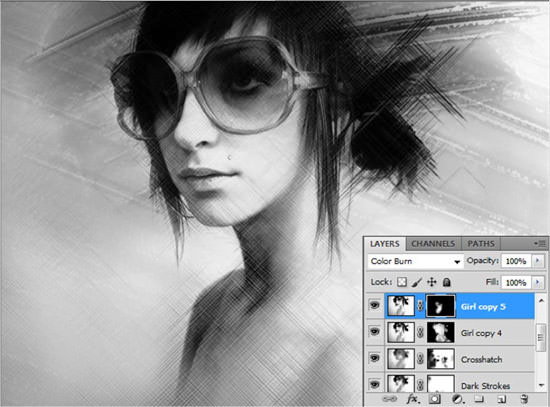Viewport: 550px width, 407px height.
Task: Click the Link layers chain icon
Action: point(390,399)
